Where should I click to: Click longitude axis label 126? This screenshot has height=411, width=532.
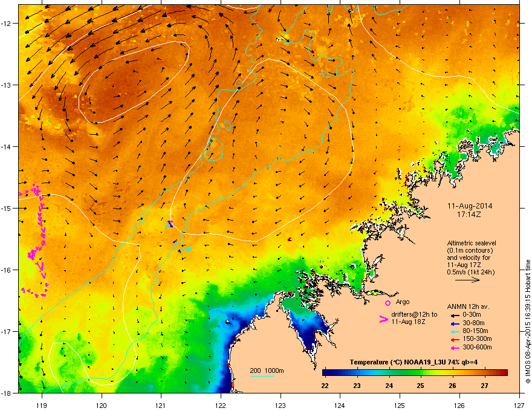click(x=459, y=405)
